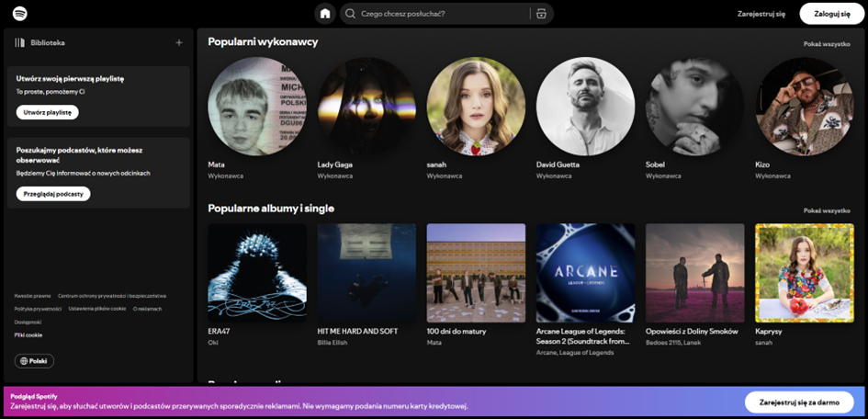Open 'Centrum ochrony prywatności i bezpieczeństwa'
Viewport: 868px width, 419px height.
(x=112, y=296)
